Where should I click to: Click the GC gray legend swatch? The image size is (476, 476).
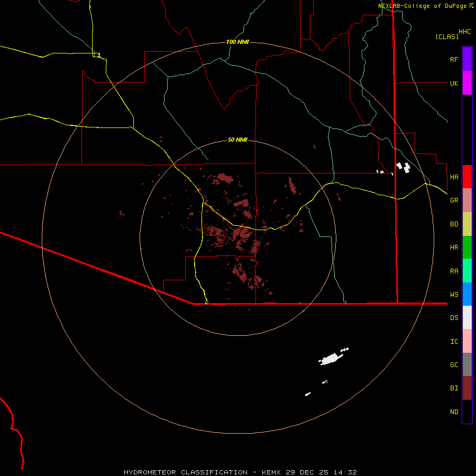[467, 364]
